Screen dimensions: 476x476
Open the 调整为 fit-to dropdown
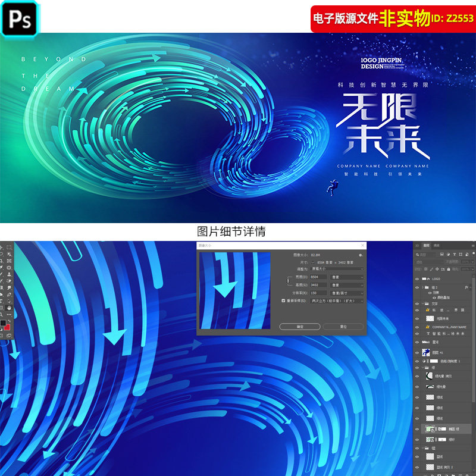point(337,269)
